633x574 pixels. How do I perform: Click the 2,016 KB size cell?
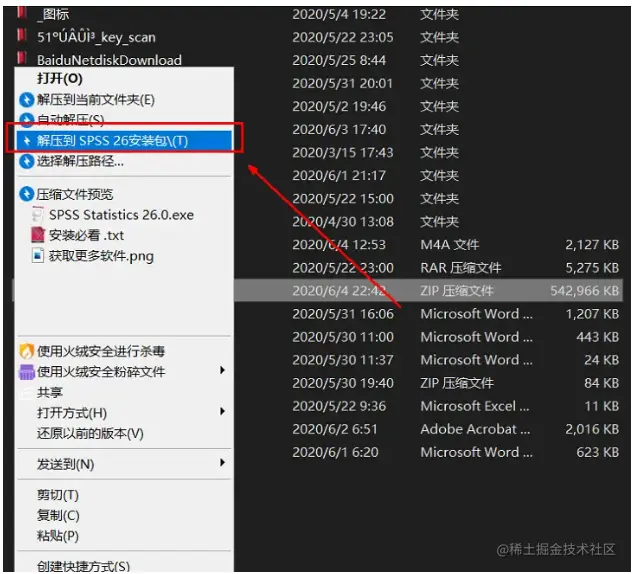pos(592,429)
